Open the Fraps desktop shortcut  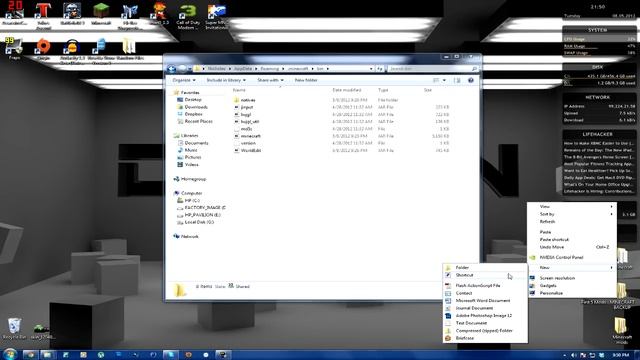click(14, 49)
